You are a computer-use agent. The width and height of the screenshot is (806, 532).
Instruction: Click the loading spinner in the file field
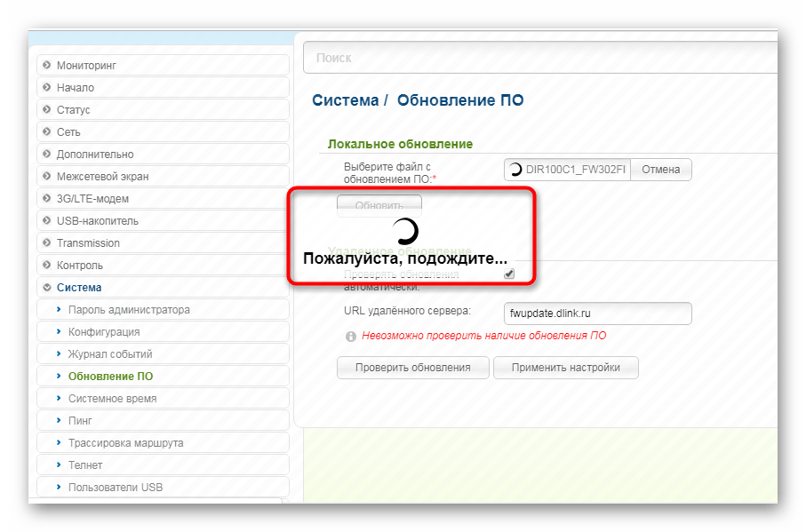pos(515,170)
